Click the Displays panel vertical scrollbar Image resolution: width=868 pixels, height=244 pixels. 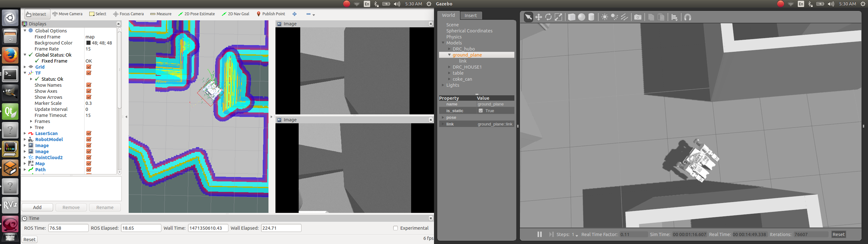tap(119, 70)
